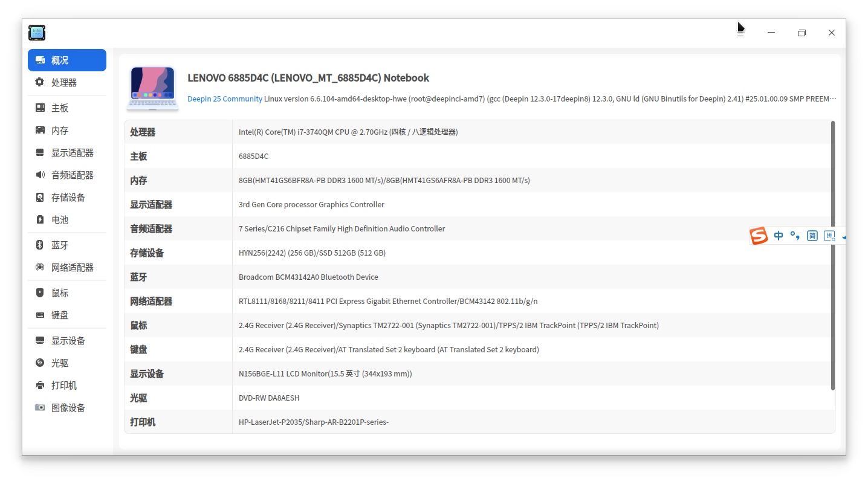Select the 处理器 processor sidebar entry
The image size is (868, 481).
67,83
